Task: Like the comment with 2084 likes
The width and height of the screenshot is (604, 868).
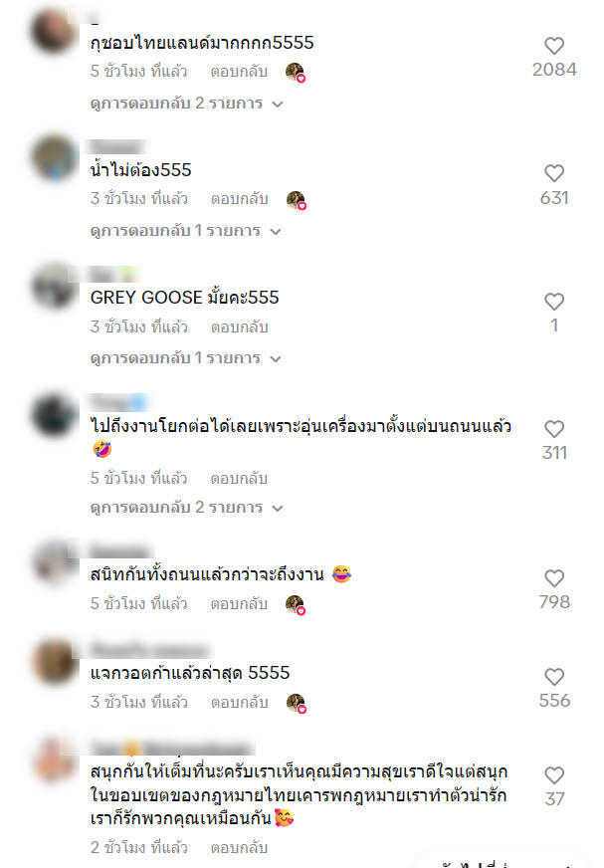Action: 554,46
